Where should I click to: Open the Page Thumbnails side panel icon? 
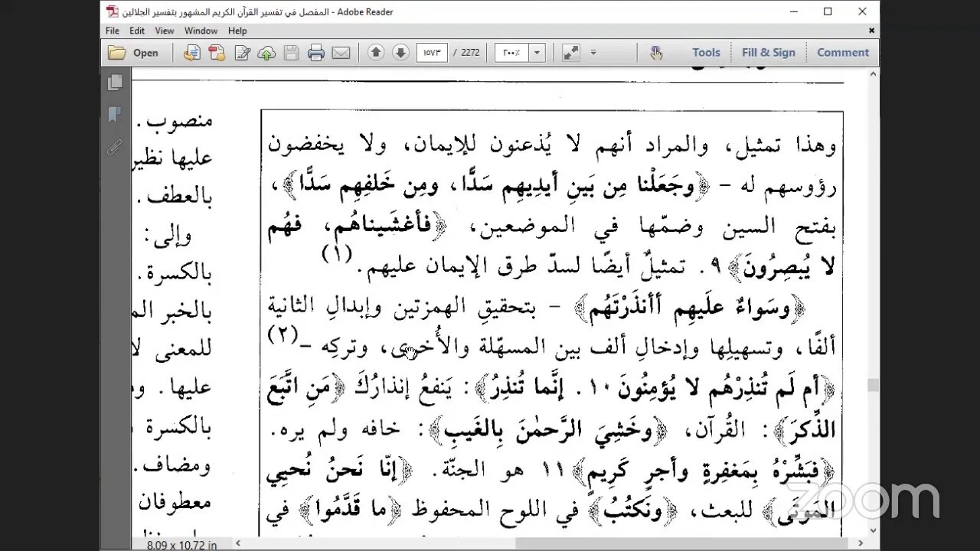coord(116,82)
